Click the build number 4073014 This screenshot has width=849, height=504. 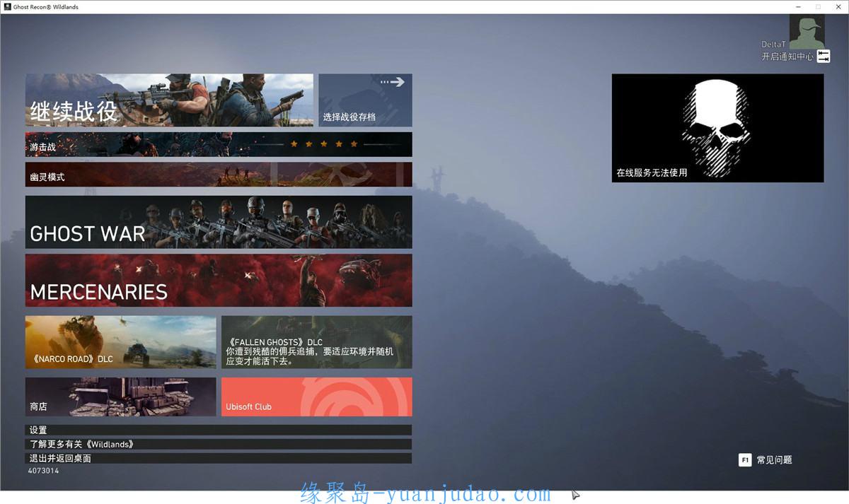(44, 471)
